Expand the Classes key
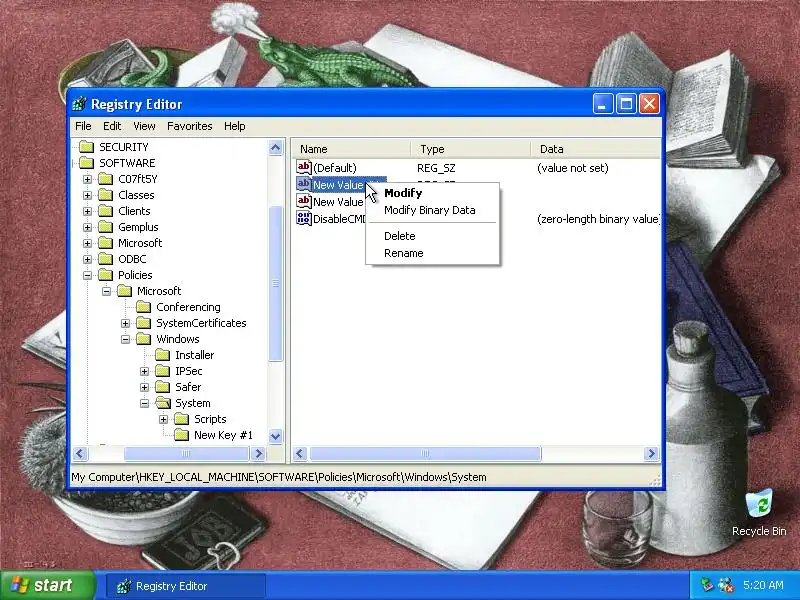 click(x=87, y=195)
